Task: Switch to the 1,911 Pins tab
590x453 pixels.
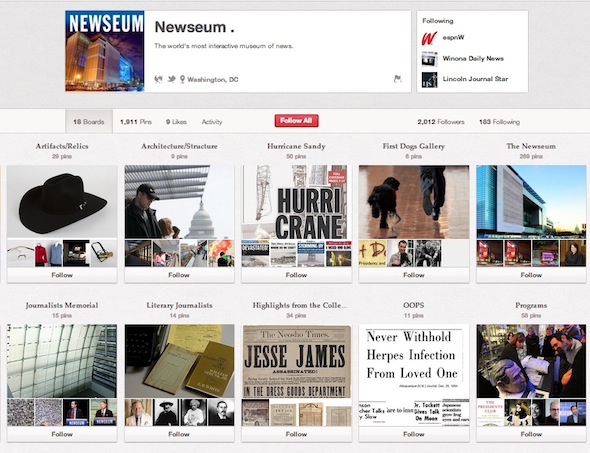Action: click(x=136, y=122)
